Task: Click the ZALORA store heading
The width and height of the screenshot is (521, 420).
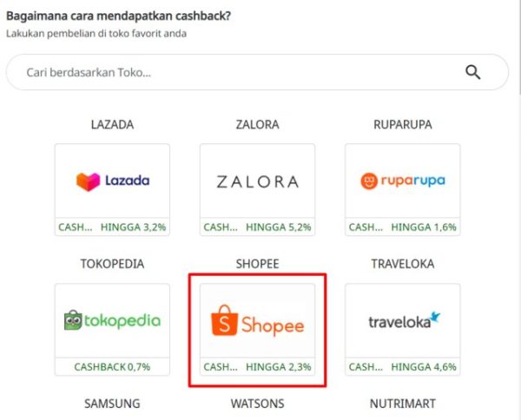Action: point(257,124)
